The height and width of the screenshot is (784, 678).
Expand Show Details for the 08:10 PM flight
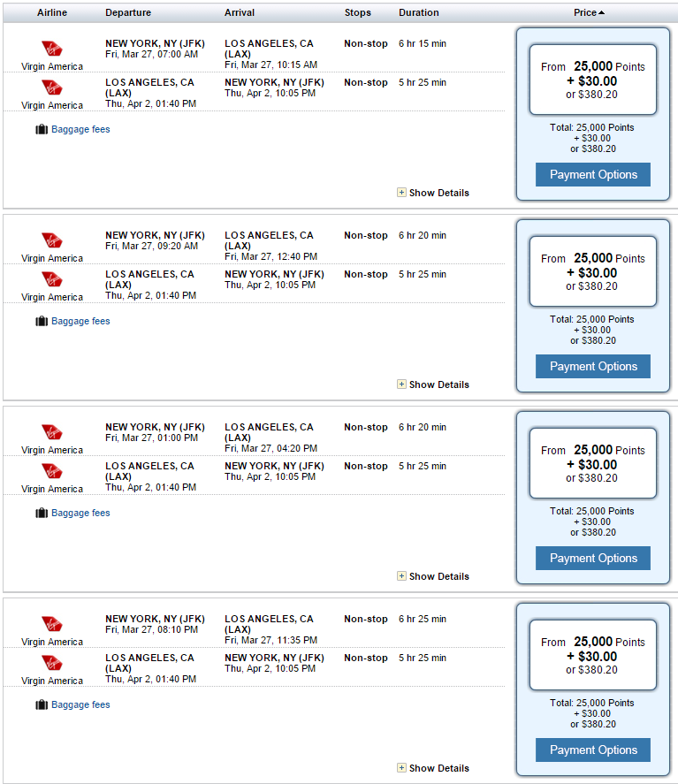tap(433, 768)
